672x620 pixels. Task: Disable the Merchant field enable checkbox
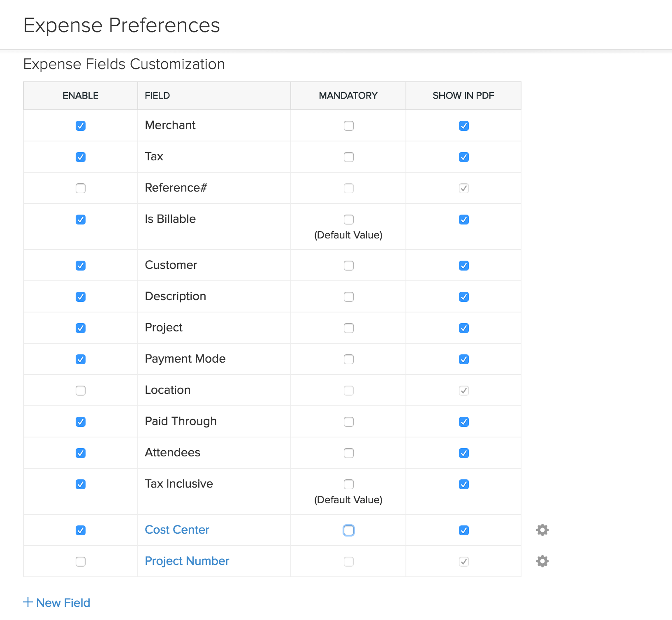[81, 126]
